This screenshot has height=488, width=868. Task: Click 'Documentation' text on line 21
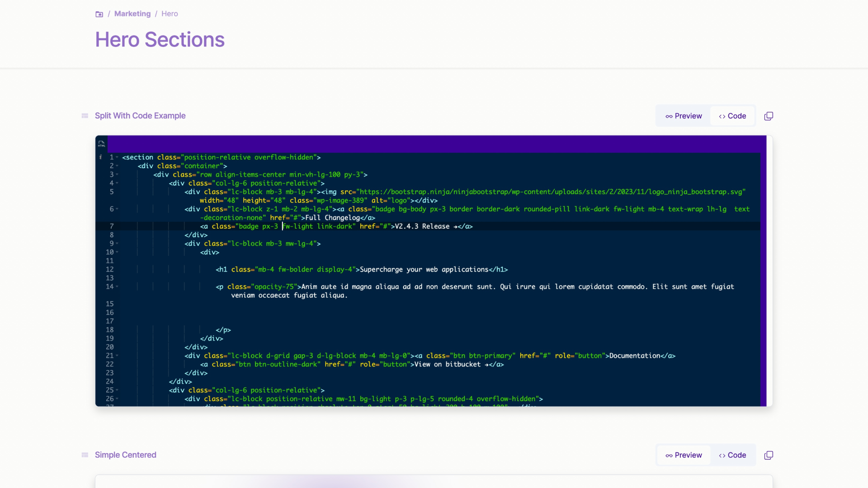click(x=635, y=356)
